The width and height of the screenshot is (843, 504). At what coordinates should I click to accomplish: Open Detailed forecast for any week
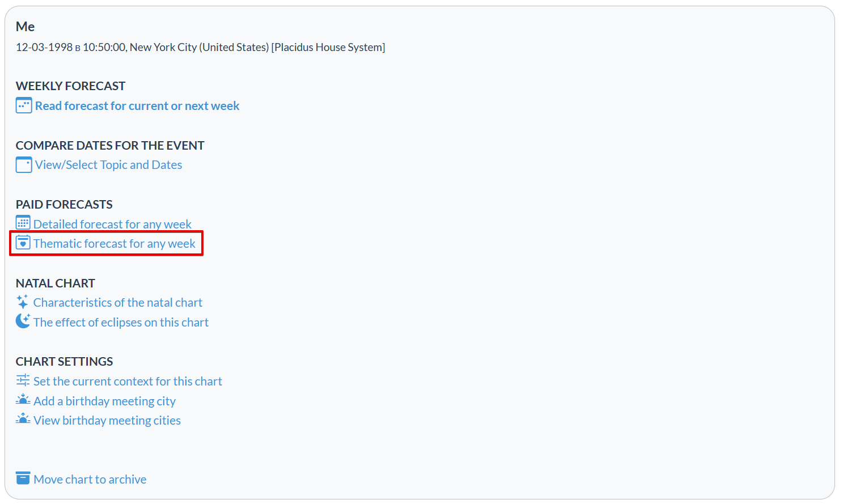[x=112, y=225]
